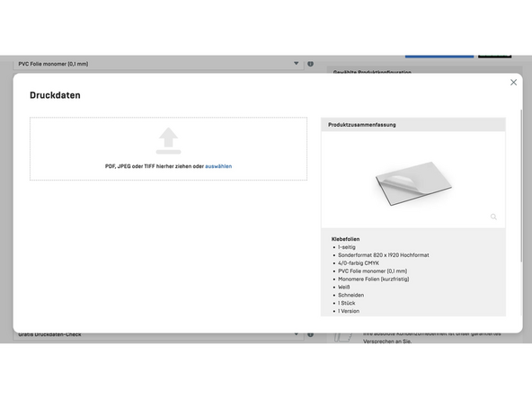
Task: Click the Sonderformat 820 x 1920 Hochformat entry
Action: [384, 255]
